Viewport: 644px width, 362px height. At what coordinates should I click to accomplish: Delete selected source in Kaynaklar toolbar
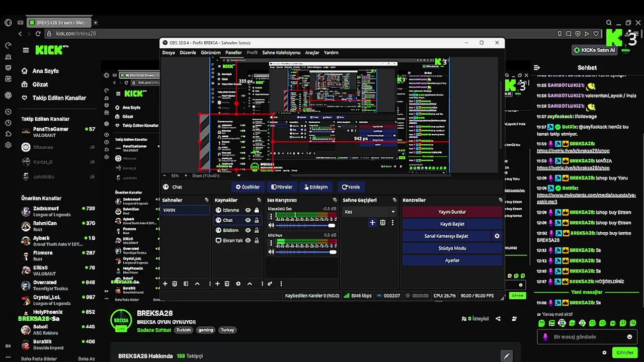tap(227, 284)
